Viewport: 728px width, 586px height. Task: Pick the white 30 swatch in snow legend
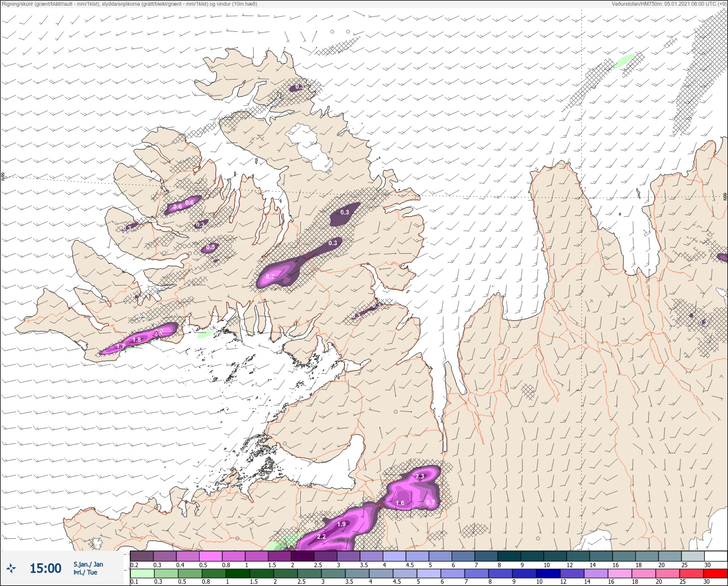[x=715, y=556]
